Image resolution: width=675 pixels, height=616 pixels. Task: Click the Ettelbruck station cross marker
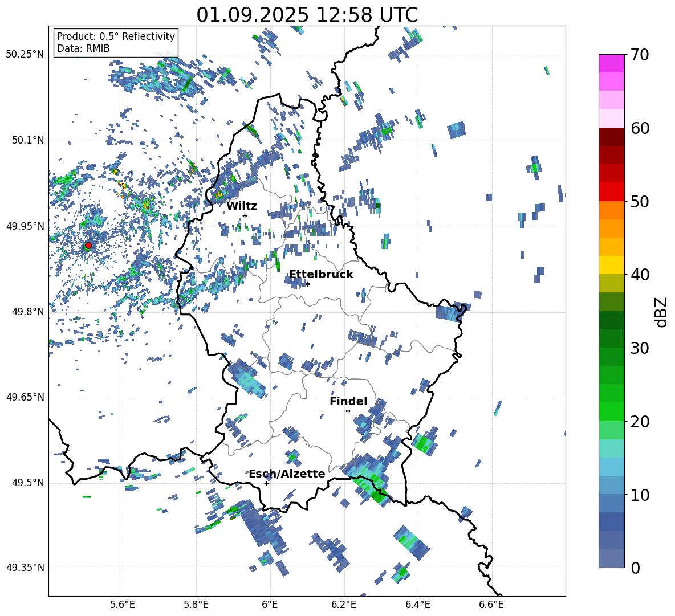(307, 284)
